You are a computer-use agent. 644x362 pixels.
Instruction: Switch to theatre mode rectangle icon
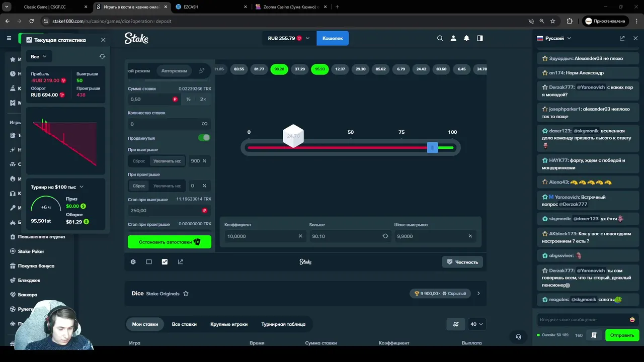pyautogui.click(x=149, y=262)
